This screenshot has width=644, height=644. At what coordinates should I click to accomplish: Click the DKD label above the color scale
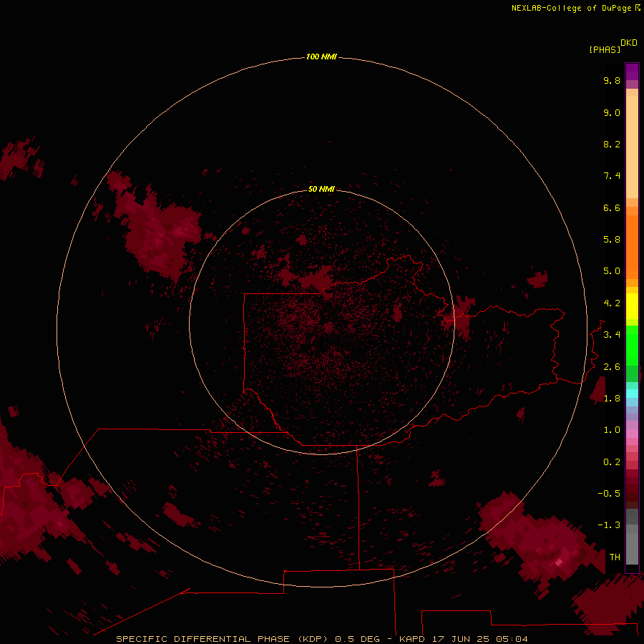point(629,43)
